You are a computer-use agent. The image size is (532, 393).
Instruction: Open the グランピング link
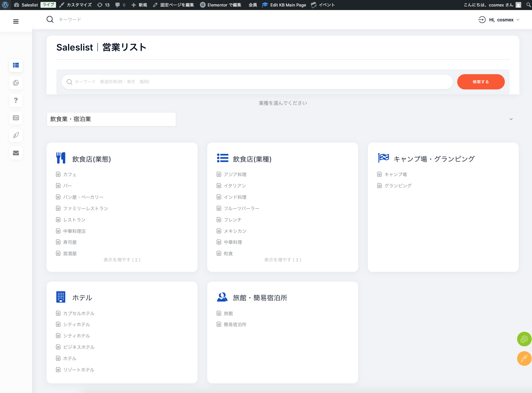point(398,186)
